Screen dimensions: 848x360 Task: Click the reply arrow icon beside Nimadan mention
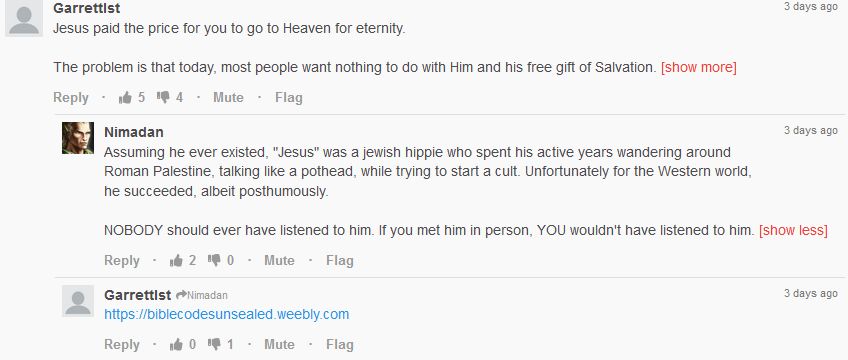point(181,295)
